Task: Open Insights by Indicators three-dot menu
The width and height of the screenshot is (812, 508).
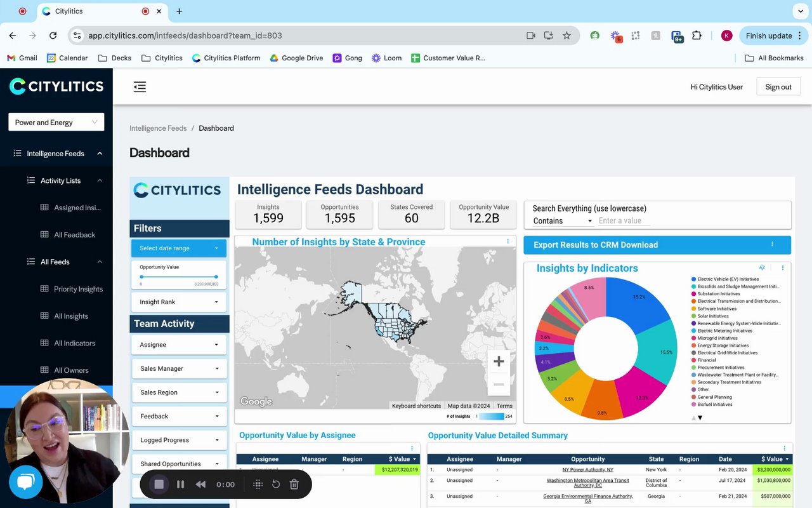Action: [x=783, y=268]
